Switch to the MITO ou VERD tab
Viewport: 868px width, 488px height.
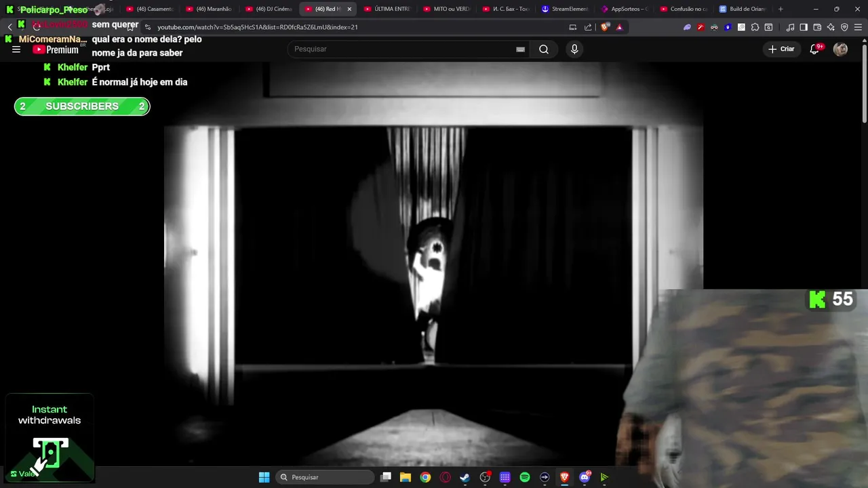(446, 9)
